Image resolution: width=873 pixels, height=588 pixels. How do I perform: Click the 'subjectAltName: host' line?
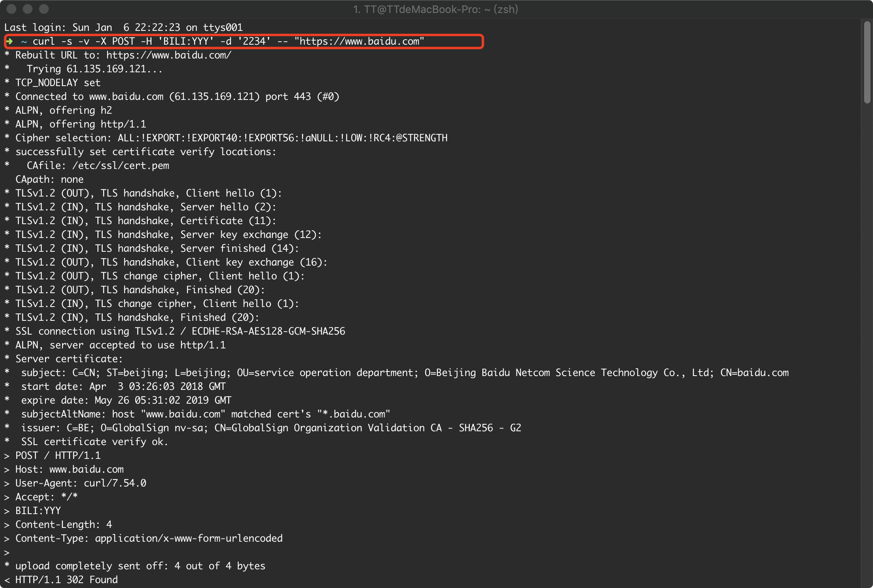197,414
